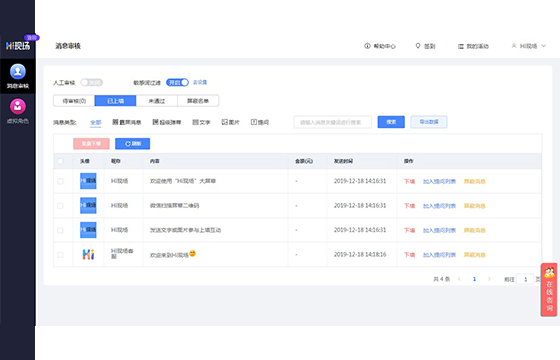Toggle the 敏感词过滤 switch off

tap(177, 82)
